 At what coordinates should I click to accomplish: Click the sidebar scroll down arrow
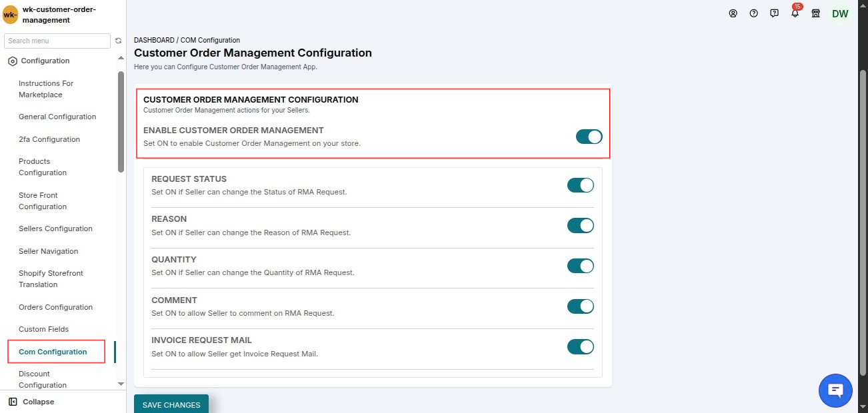[121, 384]
